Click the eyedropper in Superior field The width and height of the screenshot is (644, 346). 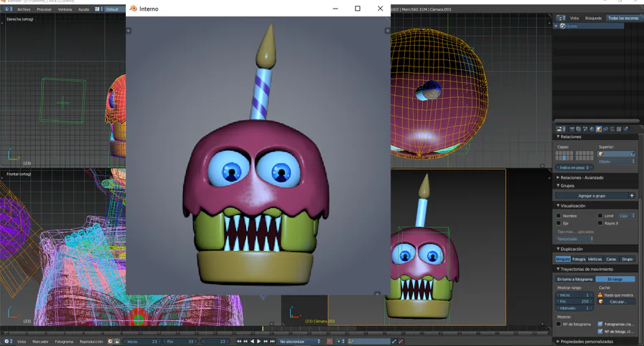tap(633, 154)
